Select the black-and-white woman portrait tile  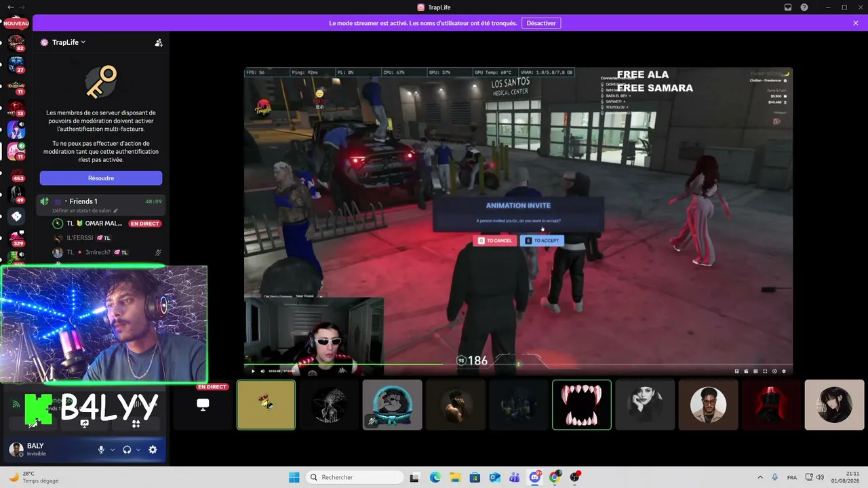645,405
